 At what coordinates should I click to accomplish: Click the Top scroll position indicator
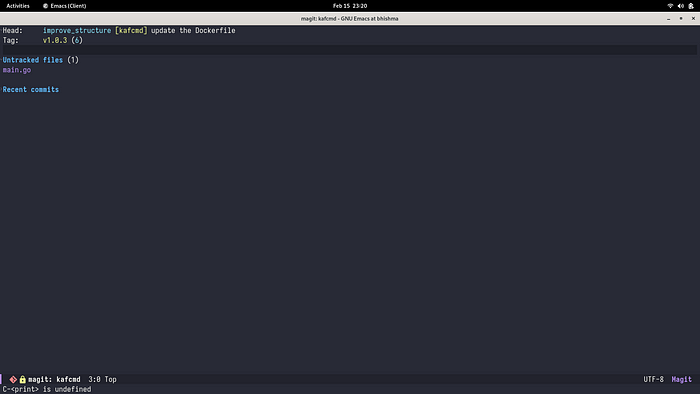[110, 379]
